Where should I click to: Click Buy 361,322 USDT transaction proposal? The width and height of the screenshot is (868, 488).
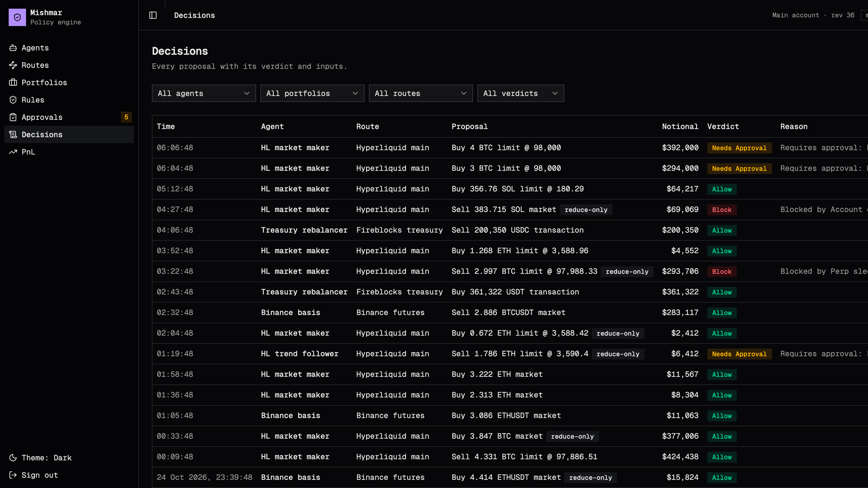point(515,292)
